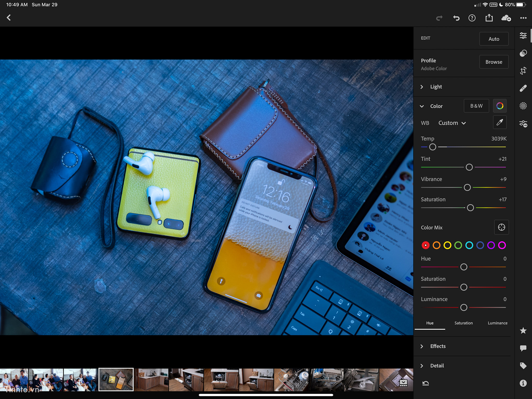
Task: Tap the undo arrow icon
Action: click(x=456, y=18)
